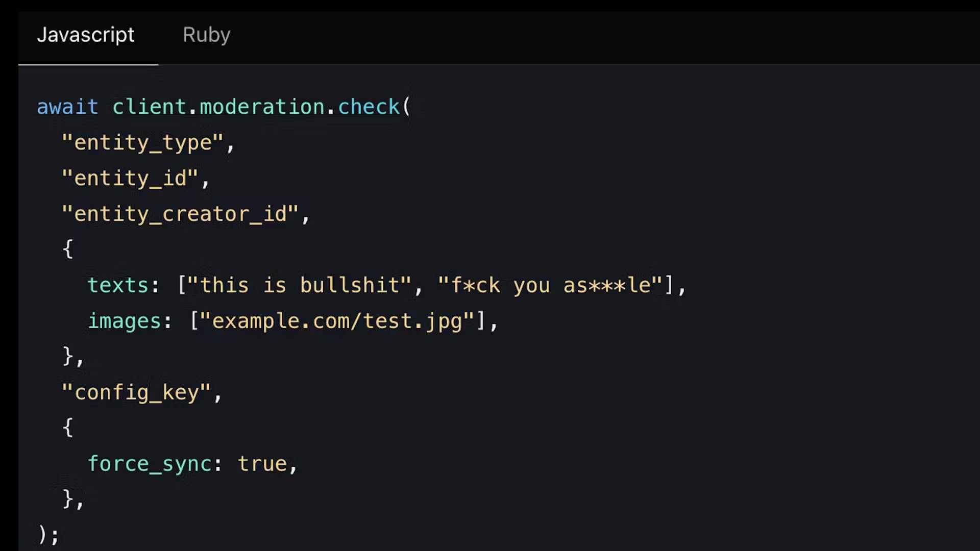The width and height of the screenshot is (980, 551).
Task: Click the "config_key" string argument
Action: coord(136,392)
